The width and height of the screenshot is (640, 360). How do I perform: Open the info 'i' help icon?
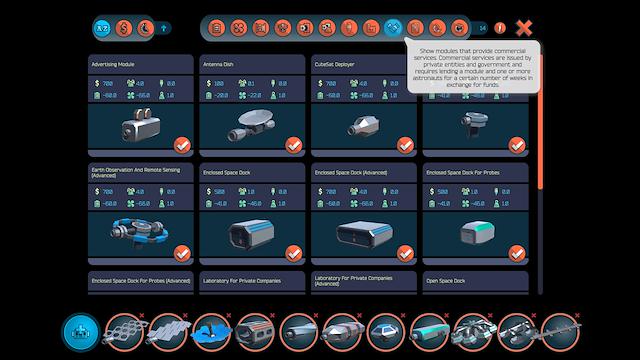pyautogui.click(x=500, y=28)
